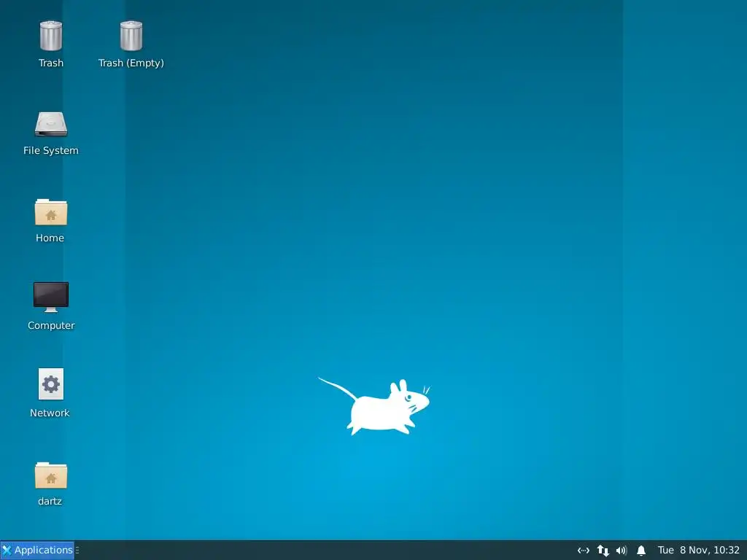
Task: Select the Network gear icon
Action: coord(51,384)
